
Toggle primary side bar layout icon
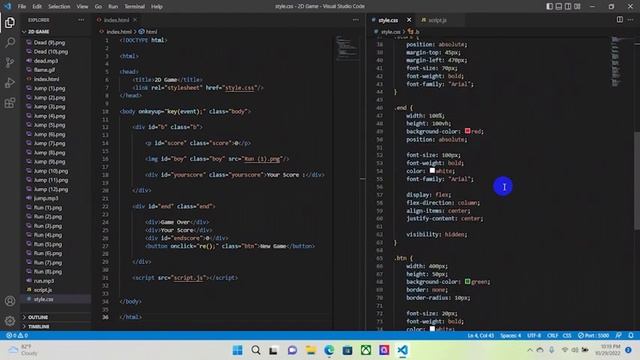point(549,7)
